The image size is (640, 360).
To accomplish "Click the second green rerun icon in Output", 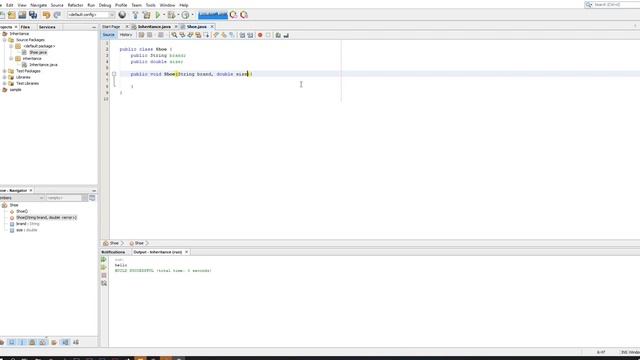I will click(104, 268).
